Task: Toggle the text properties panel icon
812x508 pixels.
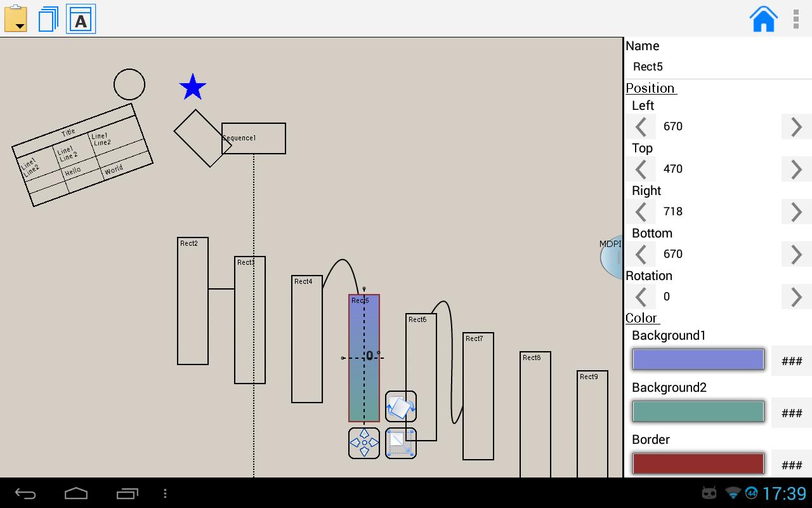Action: [x=81, y=18]
